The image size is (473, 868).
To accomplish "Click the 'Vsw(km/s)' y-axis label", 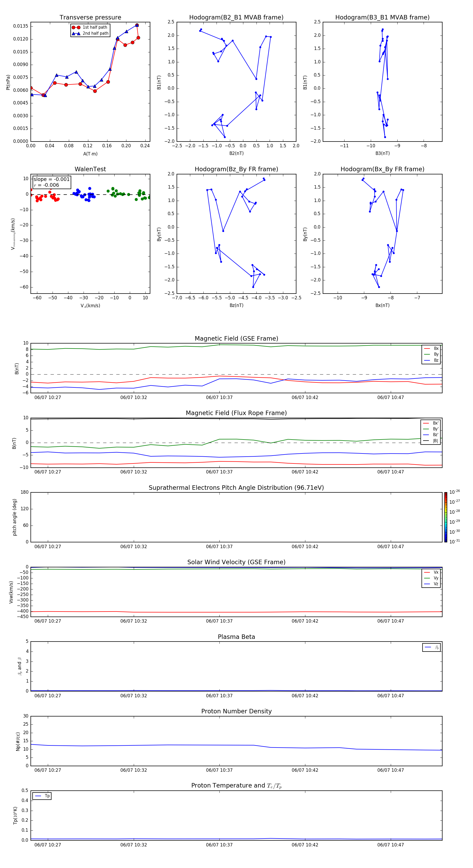I will (11, 592).
